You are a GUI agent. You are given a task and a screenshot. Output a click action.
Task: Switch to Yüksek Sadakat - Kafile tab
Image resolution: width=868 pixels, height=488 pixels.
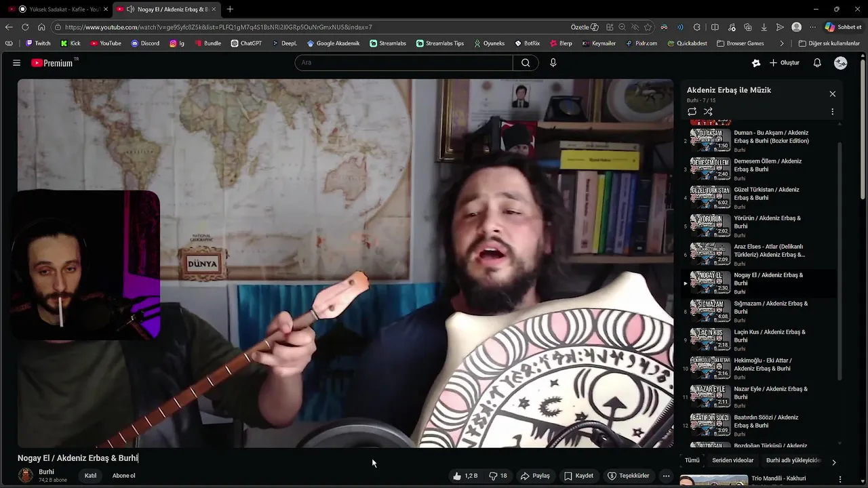tap(58, 9)
